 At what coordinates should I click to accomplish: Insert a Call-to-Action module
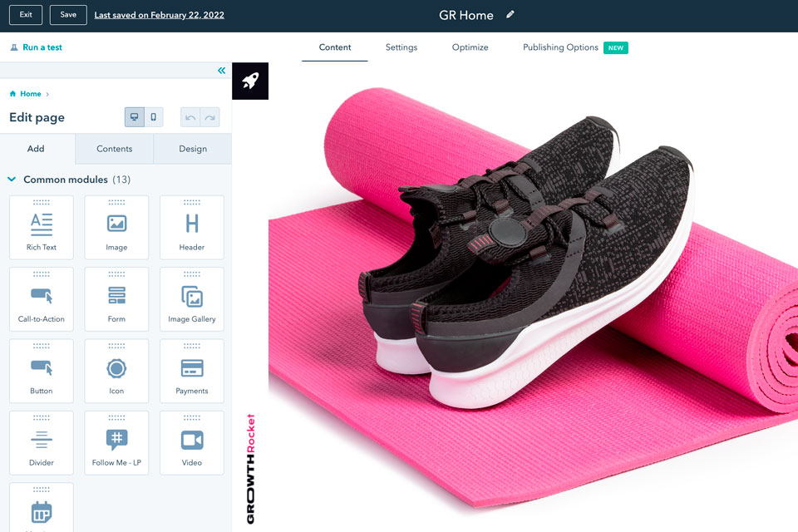tap(41, 299)
